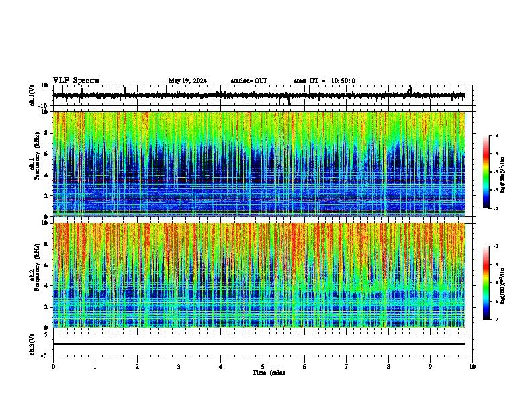Click the "0" tick on the Time axis

pyautogui.click(x=53, y=367)
